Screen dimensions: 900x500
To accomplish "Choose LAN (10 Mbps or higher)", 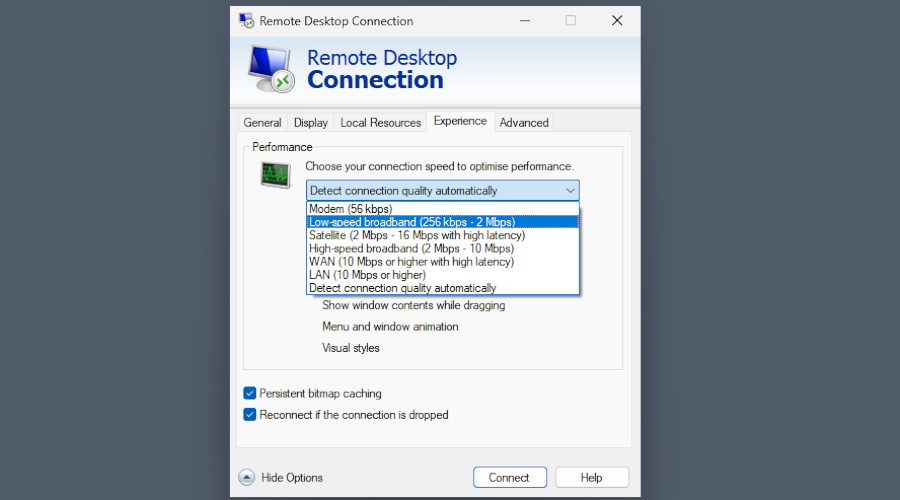I will (x=443, y=275).
